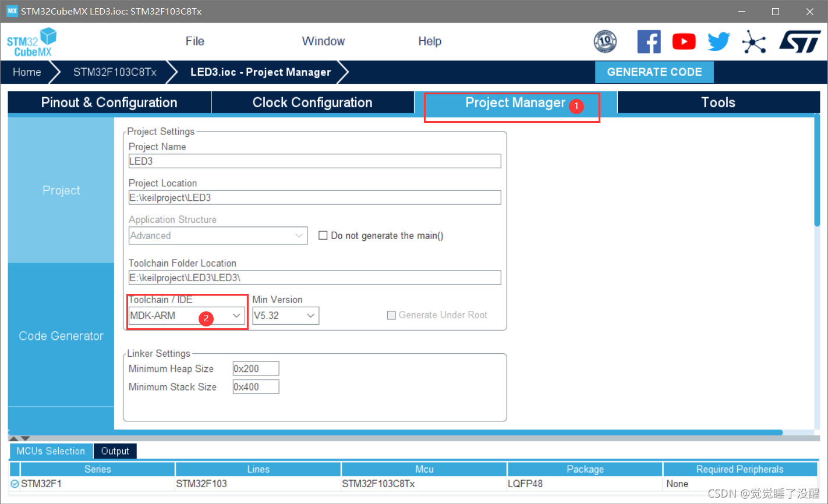This screenshot has width=828, height=504.
Task: Open the Project side section
Action: click(61, 190)
